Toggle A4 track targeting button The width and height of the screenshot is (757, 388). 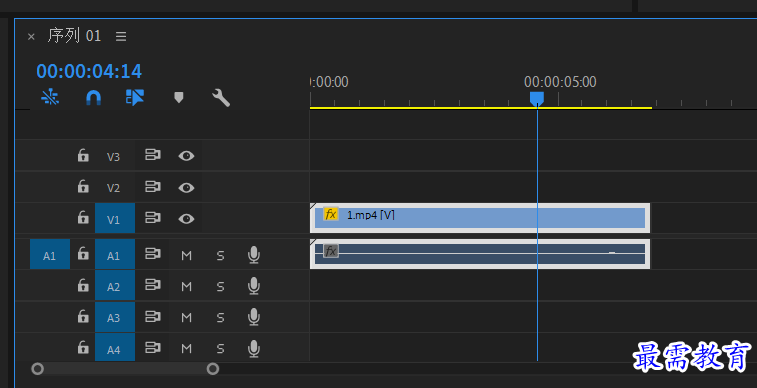click(115, 347)
